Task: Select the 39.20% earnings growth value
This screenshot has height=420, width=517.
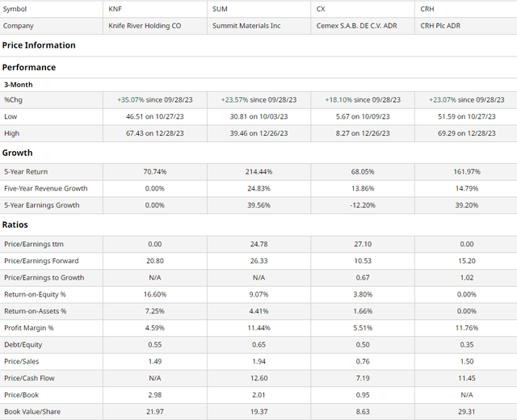Action: (x=467, y=205)
